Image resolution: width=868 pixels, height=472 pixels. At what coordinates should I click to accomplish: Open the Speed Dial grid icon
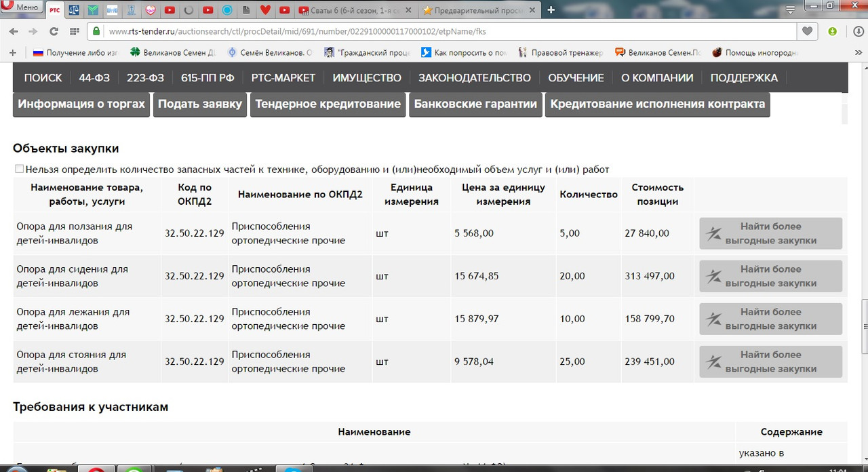pos(75,31)
